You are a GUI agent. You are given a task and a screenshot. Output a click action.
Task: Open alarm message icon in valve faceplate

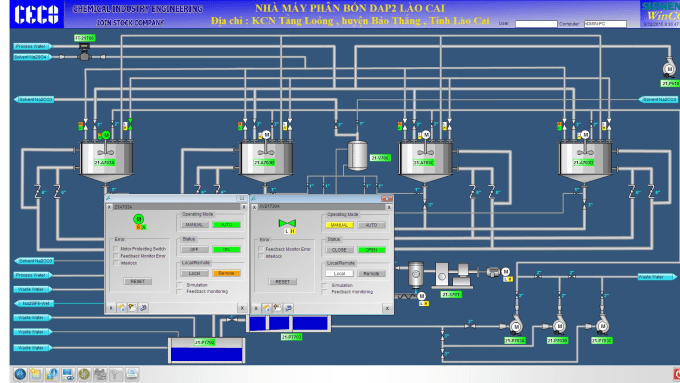[278, 308]
